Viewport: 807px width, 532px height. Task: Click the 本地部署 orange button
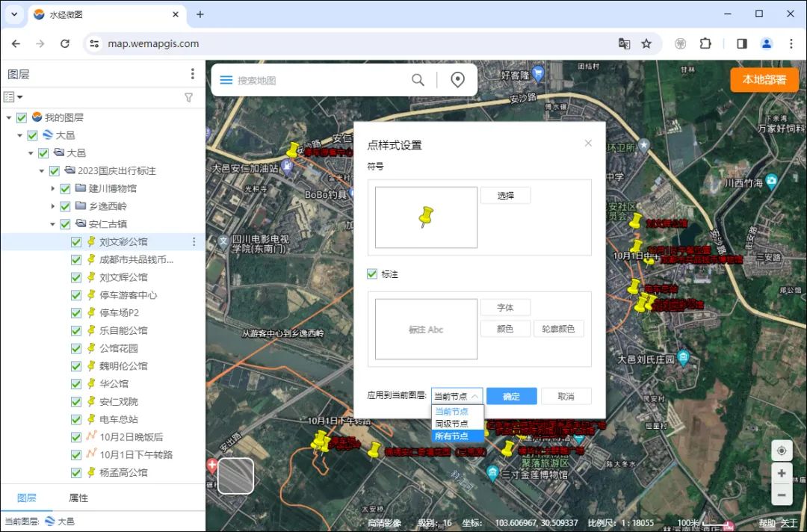click(764, 80)
